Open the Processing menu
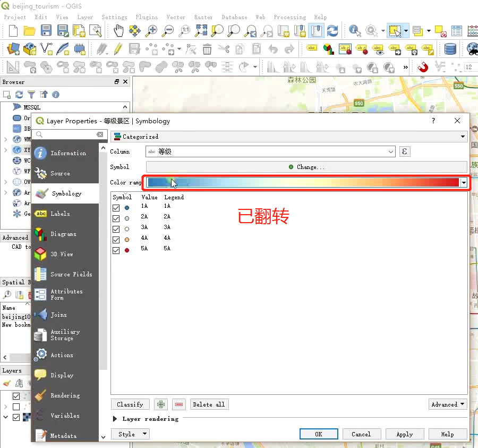The width and height of the screenshot is (478, 448). tap(289, 17)
